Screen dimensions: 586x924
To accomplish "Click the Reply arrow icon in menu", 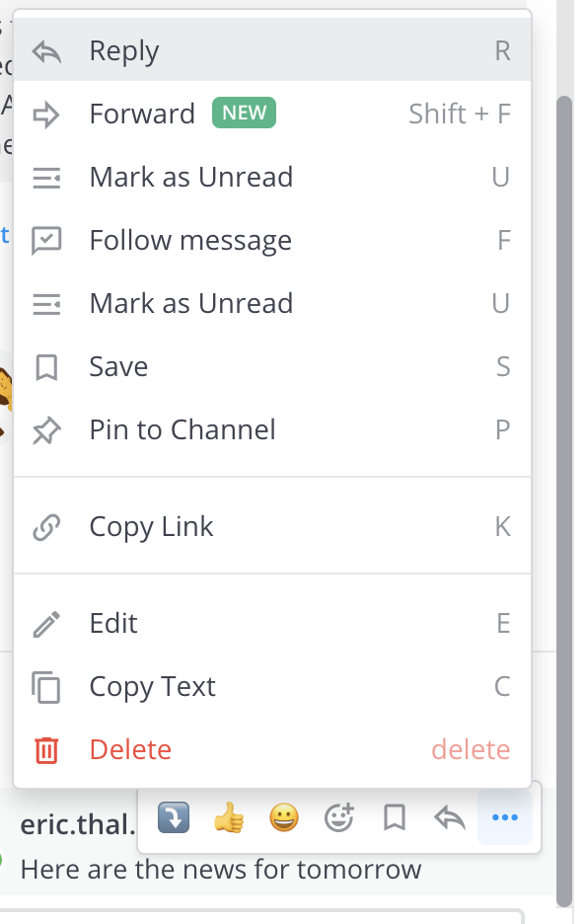I will coord(46,50).
